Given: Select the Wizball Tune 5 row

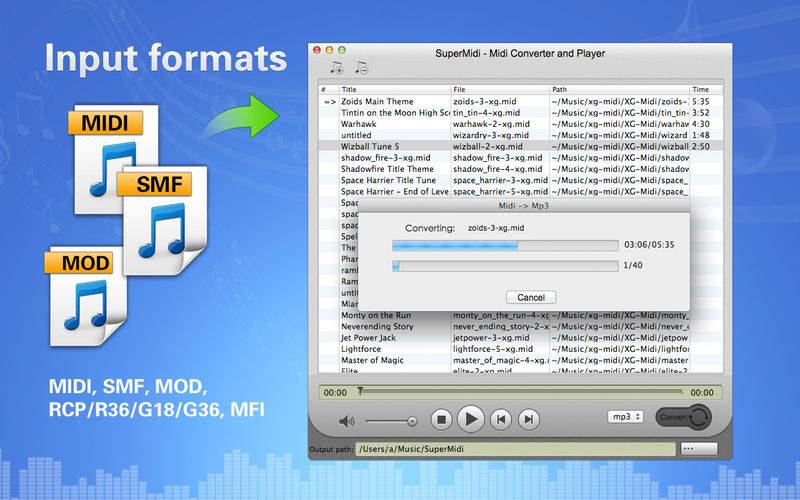Looking at the screenshot, I should click(x=520, y=146).
